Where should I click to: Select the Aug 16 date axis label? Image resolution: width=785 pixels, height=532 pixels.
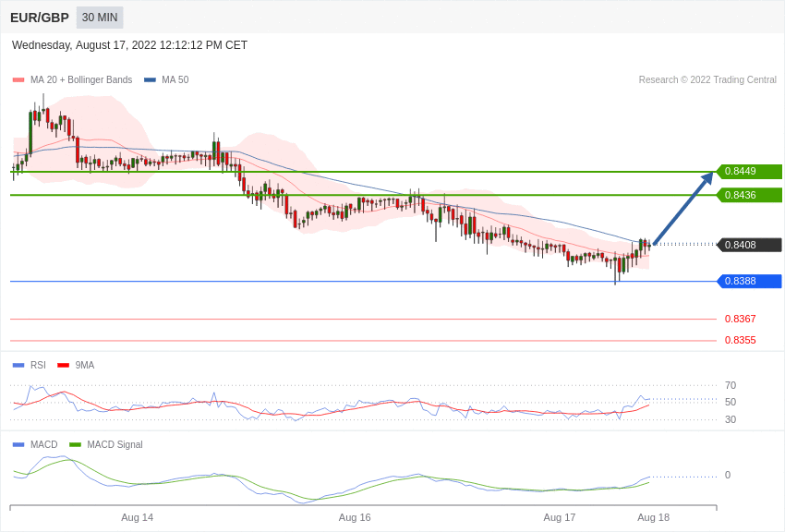(x=355, y=517)
